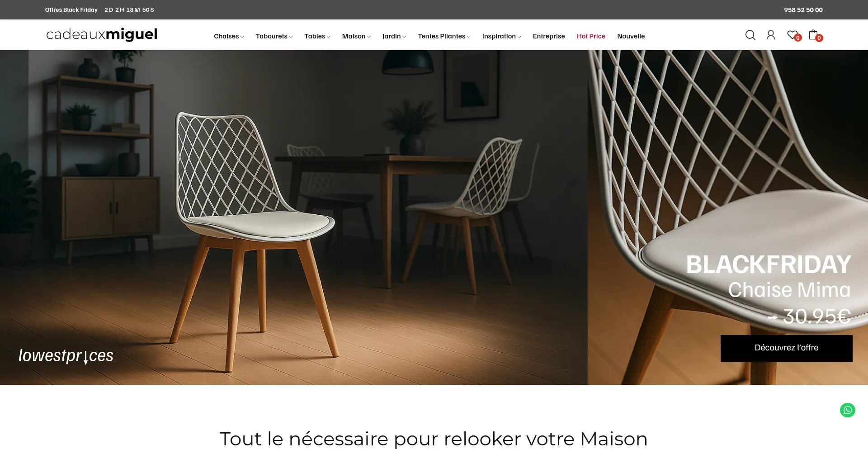The height and width of the screenshot is (449, 868).
Task: Open the Jardin dropdown menu
Action: tap(394, 36)
